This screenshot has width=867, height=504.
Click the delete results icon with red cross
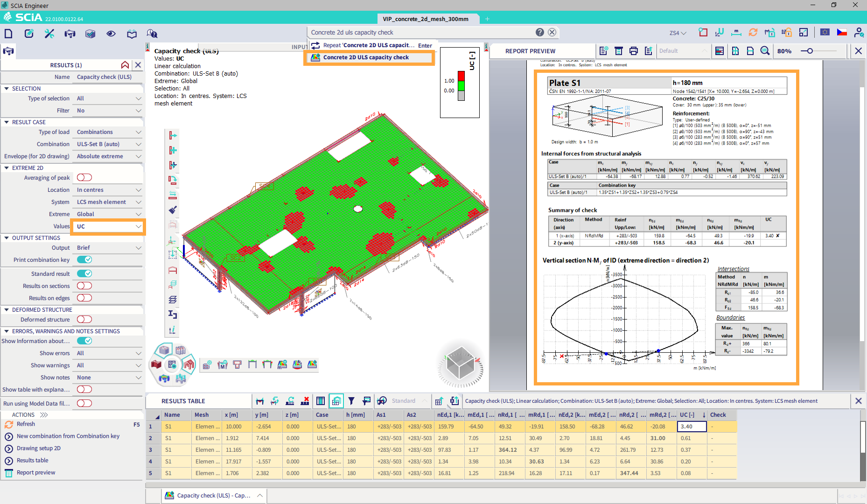coord(305,401)
